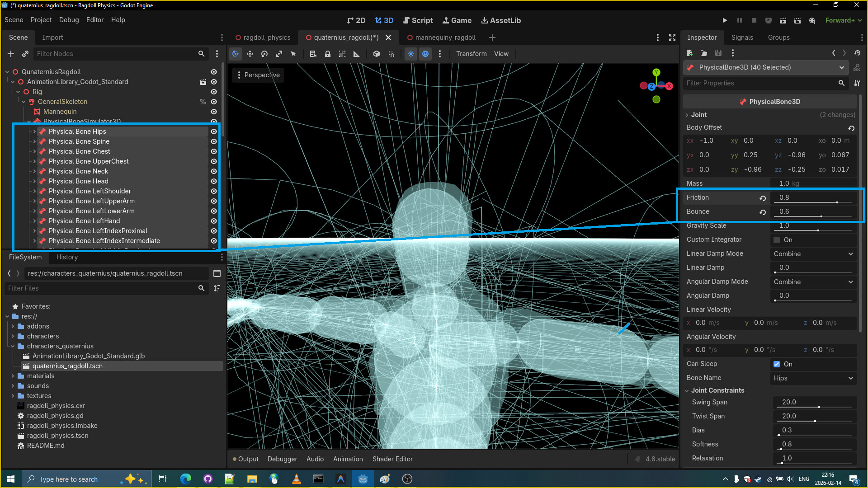The width and height of the screenshot is (868, 488).
Task: Open the Bone Name dropdown
Action: point(813,378)
